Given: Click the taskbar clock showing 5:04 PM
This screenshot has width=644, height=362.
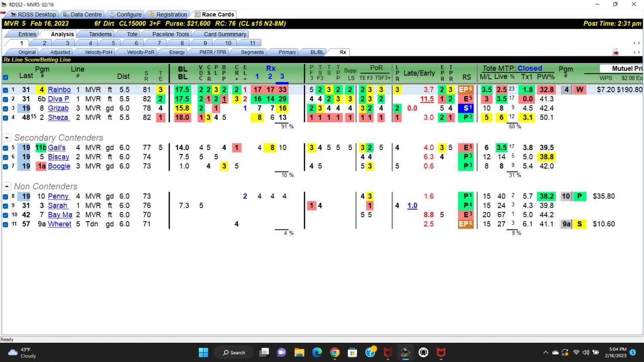Looking at the screenshot, I should tap(616, 353).
